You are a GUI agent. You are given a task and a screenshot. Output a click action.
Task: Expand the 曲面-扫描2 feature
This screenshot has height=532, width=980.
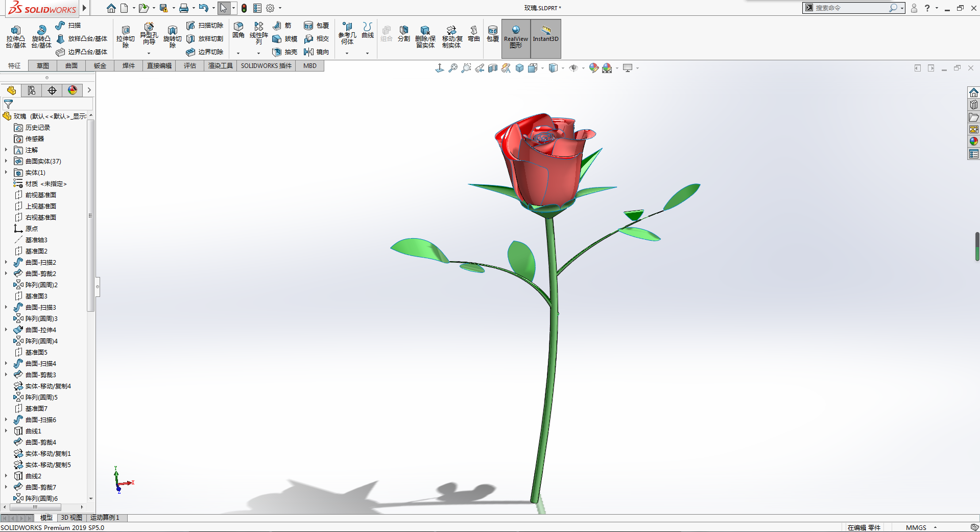[6, 263]
